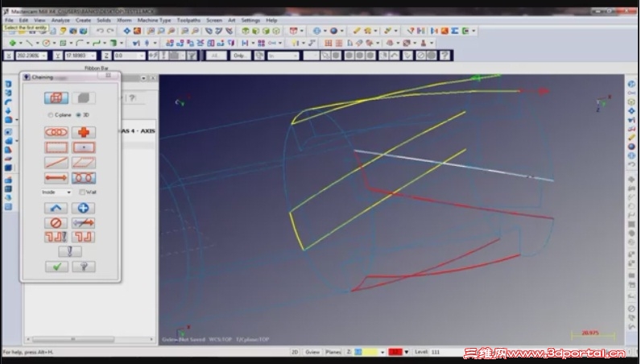Open the Z coordinate dropdown
This screenshot has height=364, width=641.
pyautogui.click(x=143, y=56)
